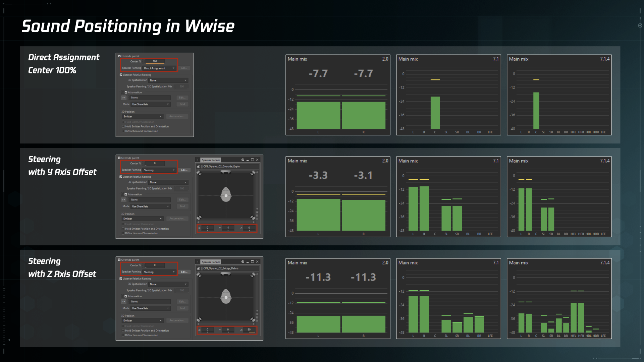Open Emitter dropdown in Y Axis Offset panel
This screenshot has width=644, height=362.
(143, 219)
